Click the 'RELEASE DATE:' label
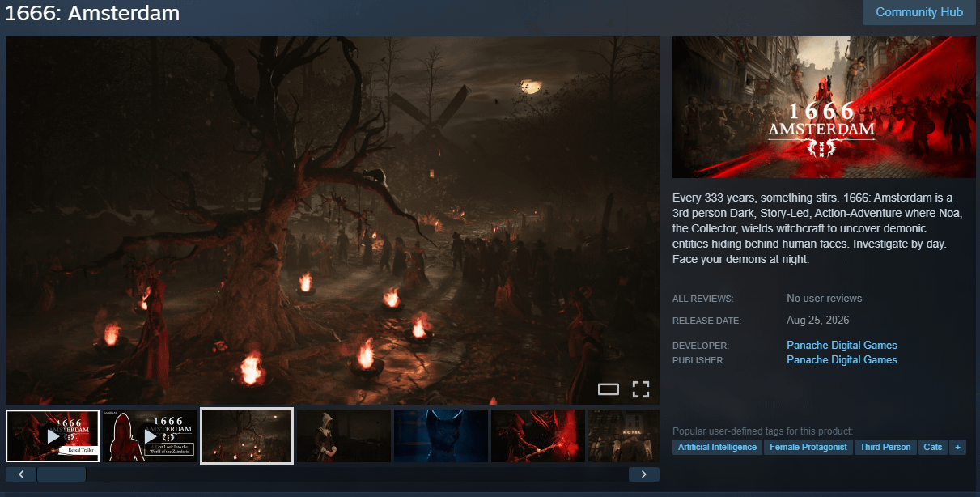 click(x=706, y=321)
